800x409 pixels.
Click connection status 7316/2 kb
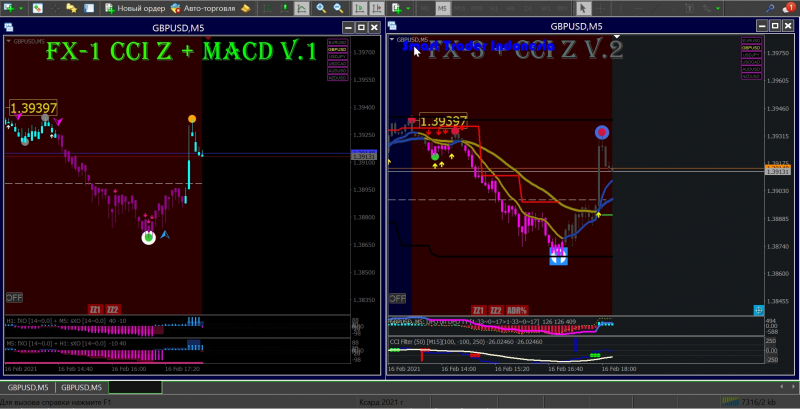[750, 402]
